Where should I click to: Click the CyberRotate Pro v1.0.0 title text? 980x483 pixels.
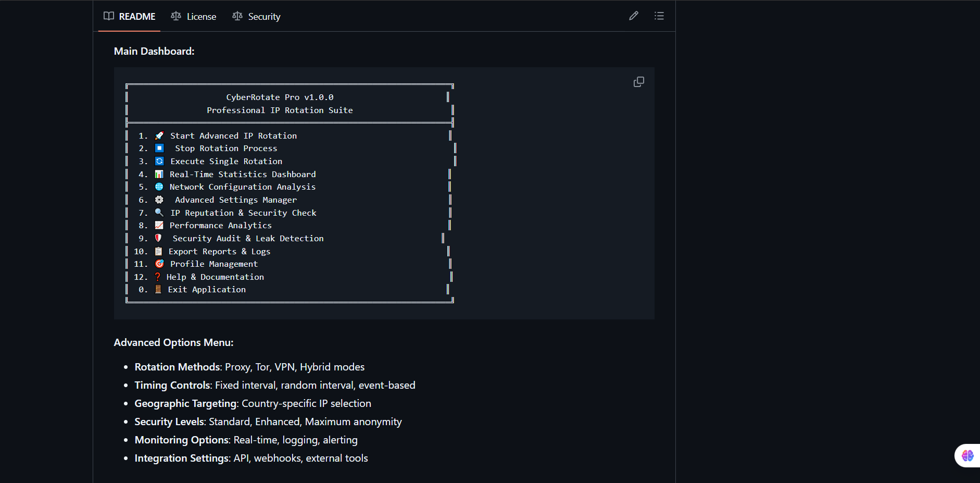point(280,97)
